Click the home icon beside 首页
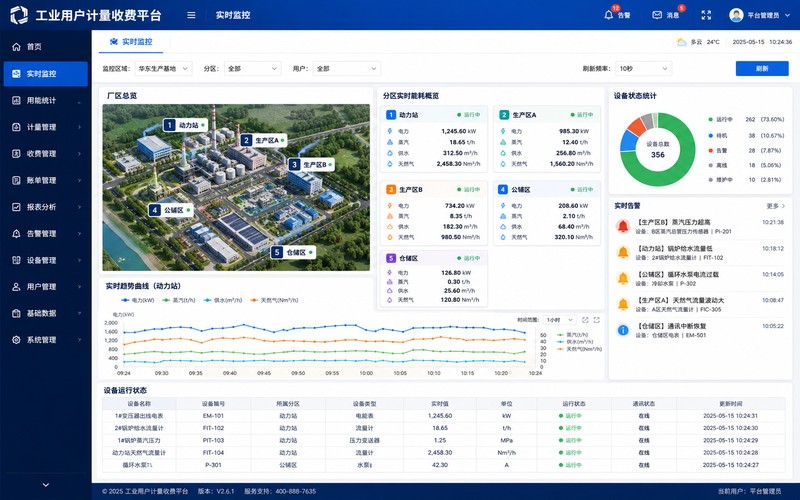This screenshot has height=500, width=800. tap(16, 47)
